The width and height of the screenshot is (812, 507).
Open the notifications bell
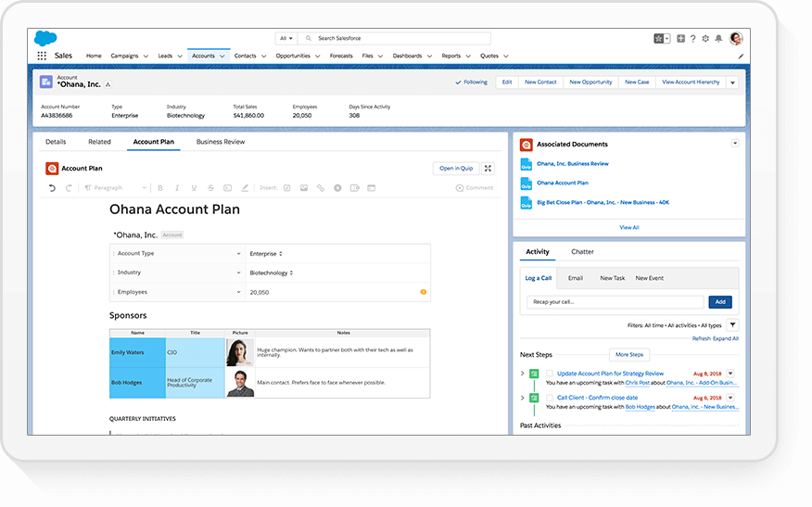pyautogui.click(x=718, y=38)
